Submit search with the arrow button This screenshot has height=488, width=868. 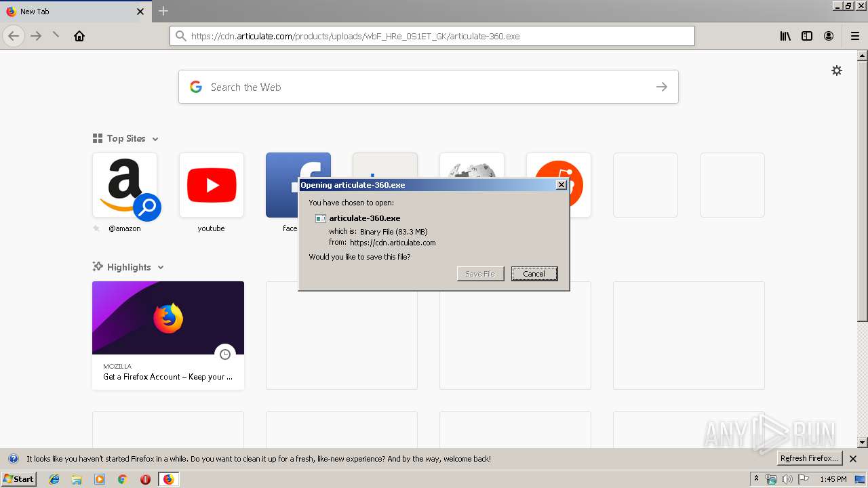click(x=662, y=87)
